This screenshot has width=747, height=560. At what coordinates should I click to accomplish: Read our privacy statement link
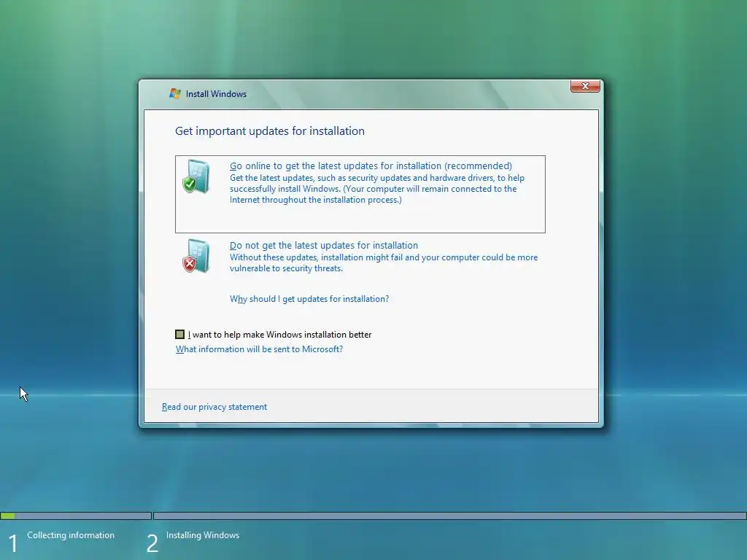click(214, 407)
